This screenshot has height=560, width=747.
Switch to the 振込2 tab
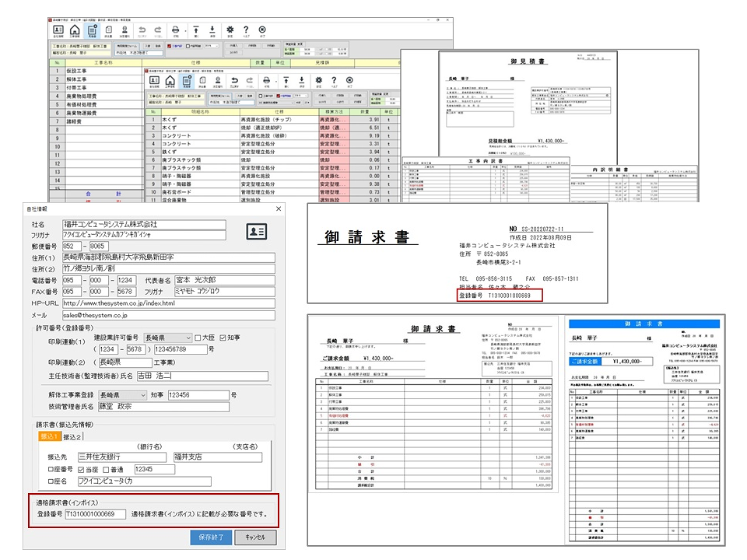72,436
